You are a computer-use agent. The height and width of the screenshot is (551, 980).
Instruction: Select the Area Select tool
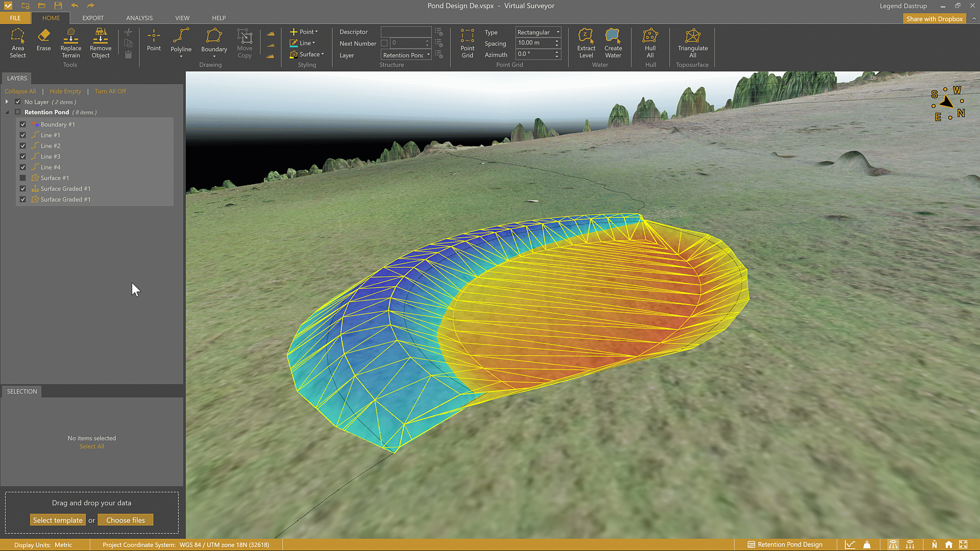17,43
